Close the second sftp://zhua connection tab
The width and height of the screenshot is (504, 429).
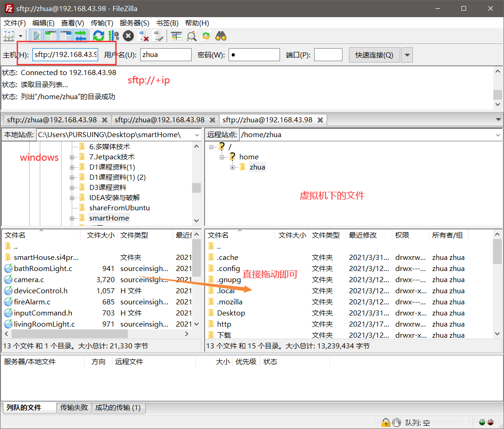point(212,120)
